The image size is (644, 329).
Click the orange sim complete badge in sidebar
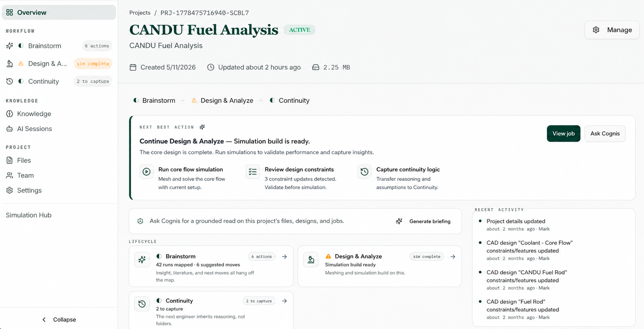(93, 64)
